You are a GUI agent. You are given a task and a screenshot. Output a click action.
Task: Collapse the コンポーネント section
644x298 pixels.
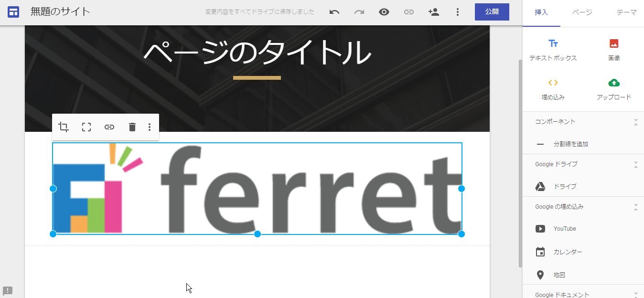coord(635,121)
